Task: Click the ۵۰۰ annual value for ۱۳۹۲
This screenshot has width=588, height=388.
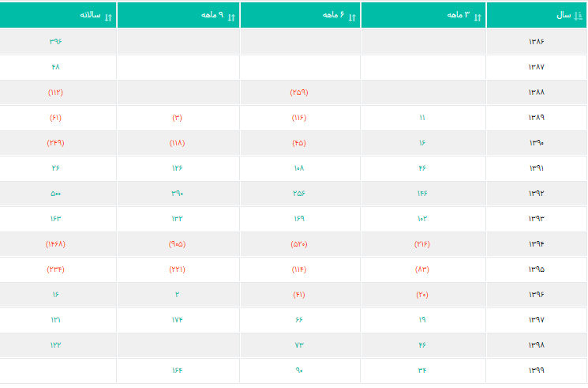Action: click(55, 194)
